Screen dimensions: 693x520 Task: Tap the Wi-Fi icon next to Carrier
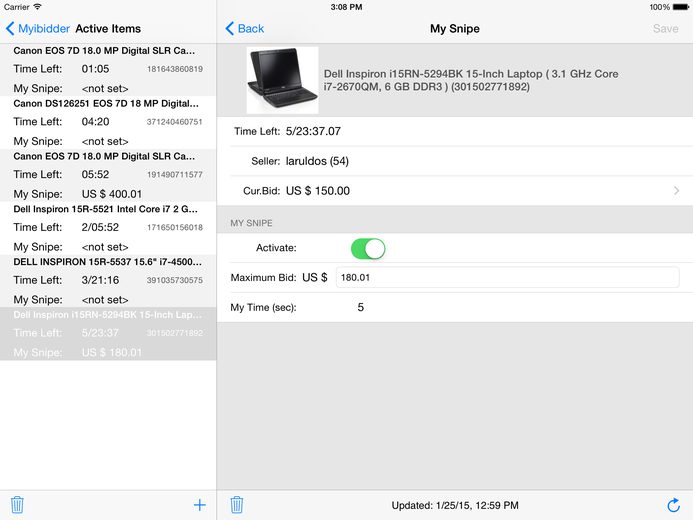pyautogui.click(x=38, y=7)
